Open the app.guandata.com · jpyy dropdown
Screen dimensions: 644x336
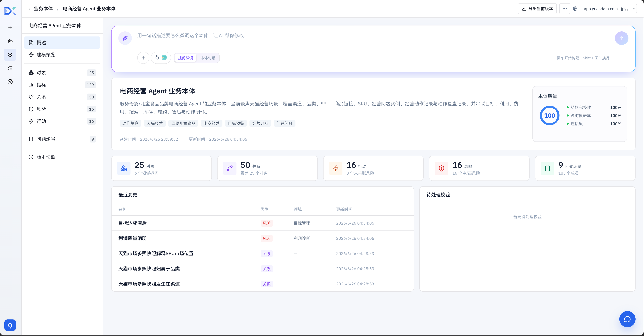pos(608,9)
